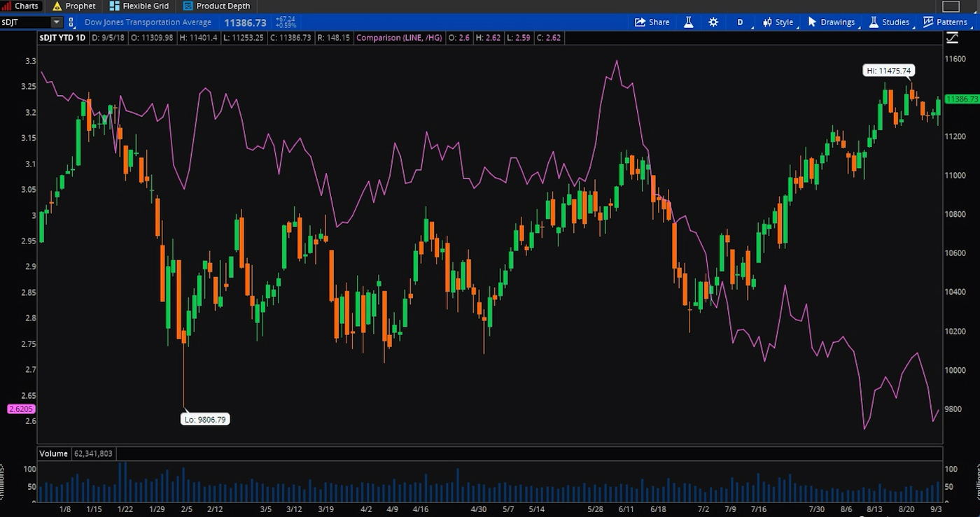Image resolution: width=980 pixels, height=517 pixels.
Task: Click the L: 11253.25 low value
Action: [x=244, y=37]
